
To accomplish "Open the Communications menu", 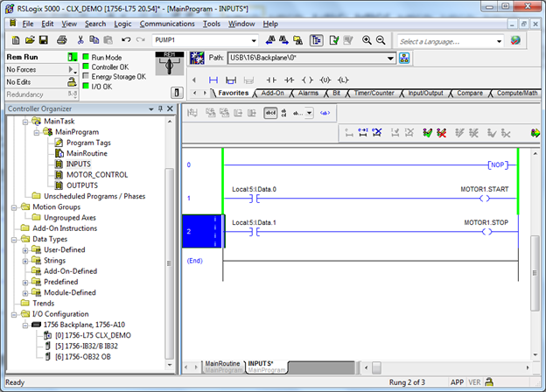I will click(167, 24).
